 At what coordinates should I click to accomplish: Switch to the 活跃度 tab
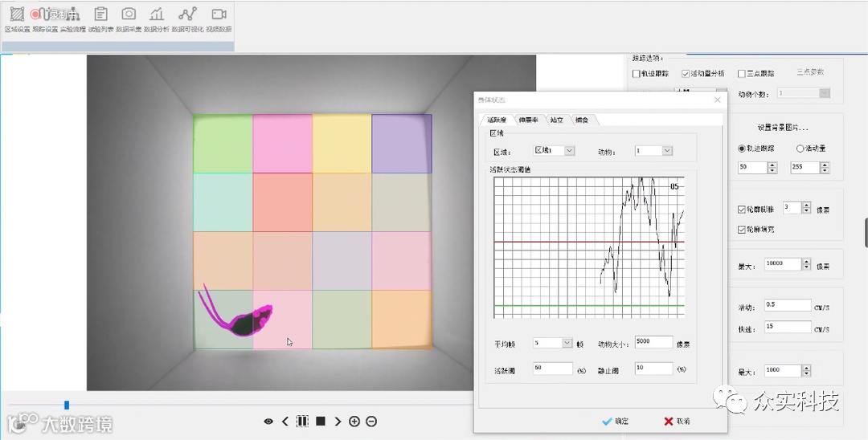point(496,120)
